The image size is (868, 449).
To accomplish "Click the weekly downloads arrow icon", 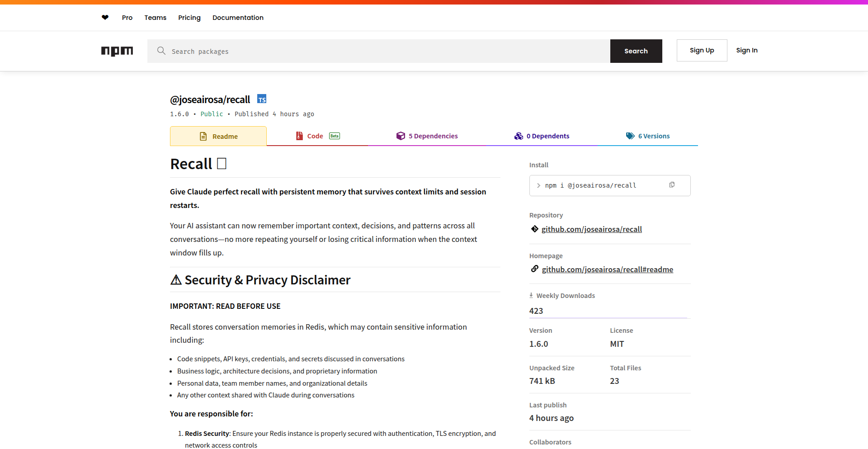I will [531, 295].
